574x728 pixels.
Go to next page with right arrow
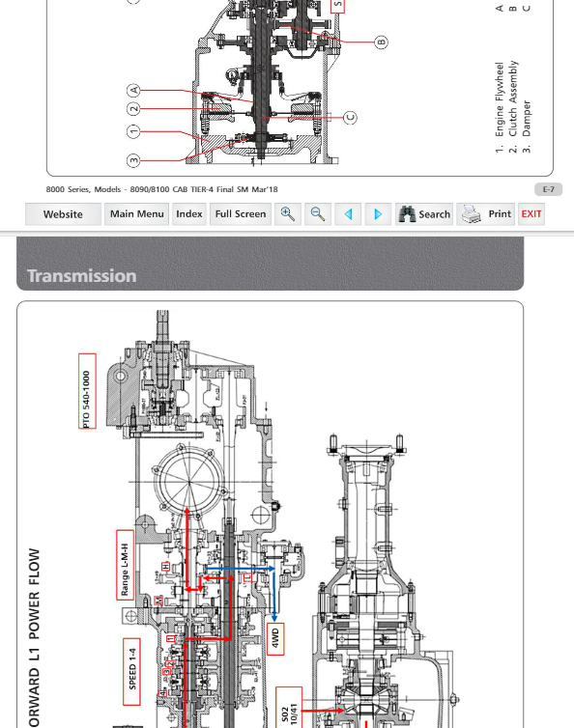tap(378, 214)
